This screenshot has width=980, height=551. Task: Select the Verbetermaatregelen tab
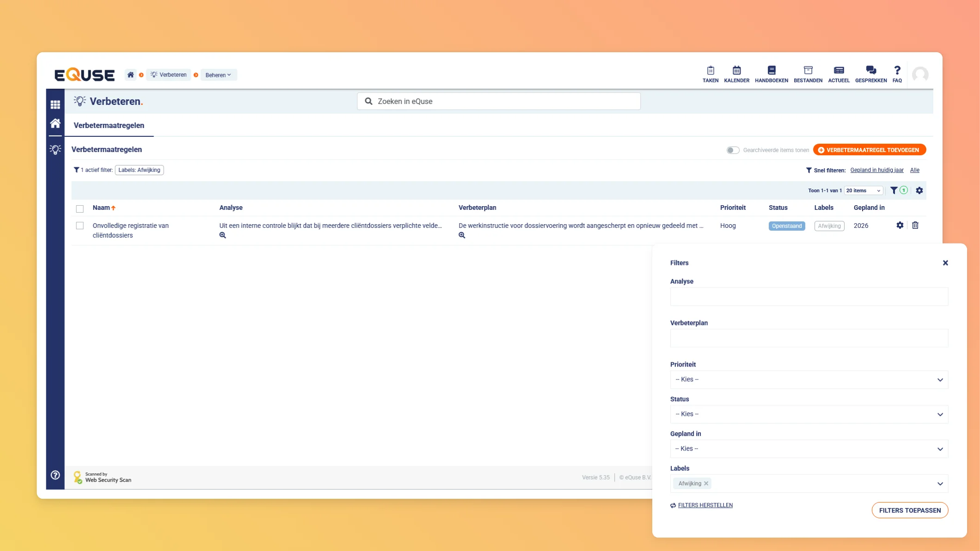[109, 125]
